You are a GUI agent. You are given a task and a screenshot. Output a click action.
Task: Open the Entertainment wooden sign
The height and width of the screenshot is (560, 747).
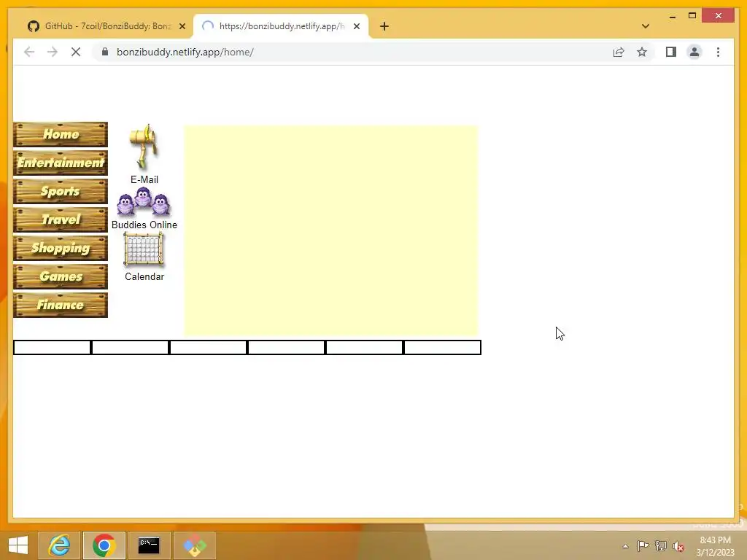(x=61, y=163)
